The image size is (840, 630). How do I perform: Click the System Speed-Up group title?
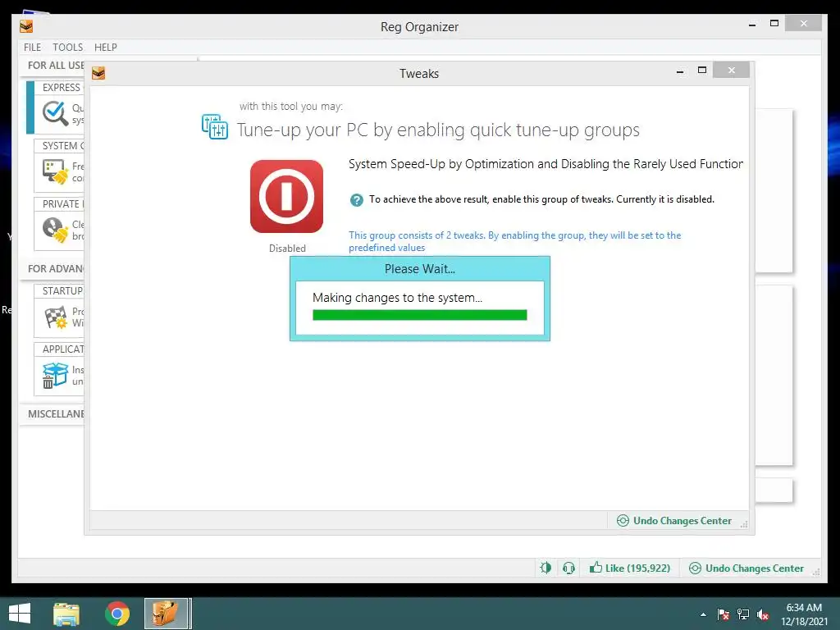click(546, 164)
